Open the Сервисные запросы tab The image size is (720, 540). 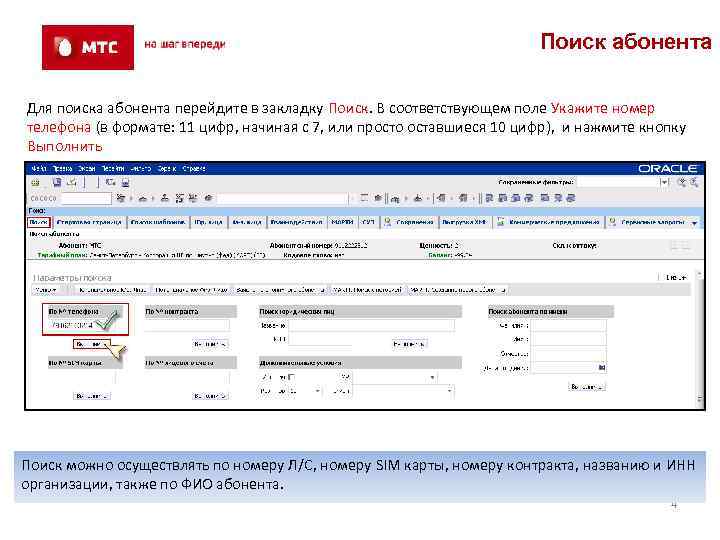(x=647, y=222)
